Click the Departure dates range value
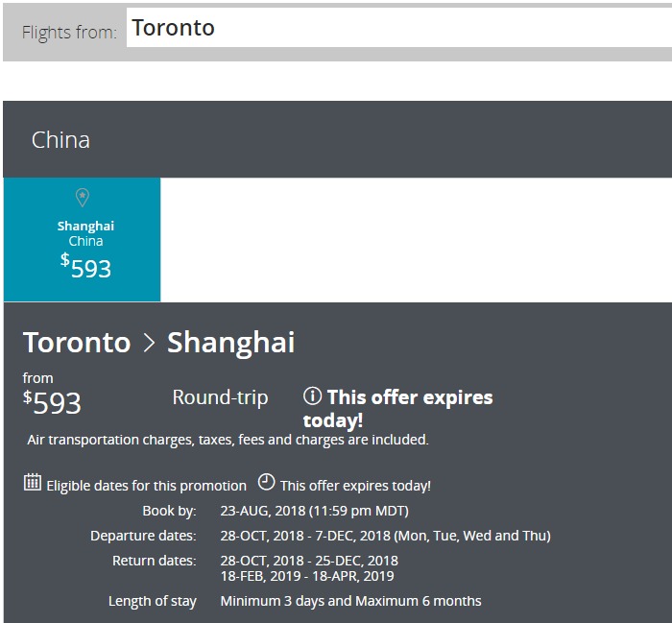 click(386, 536)
